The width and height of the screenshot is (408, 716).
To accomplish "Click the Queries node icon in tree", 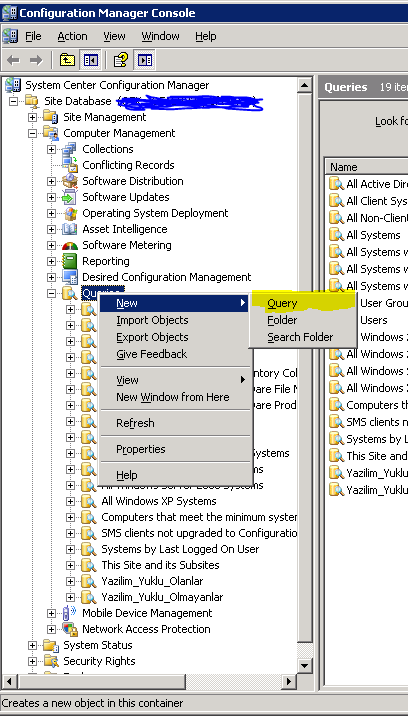I will [70, 293].
